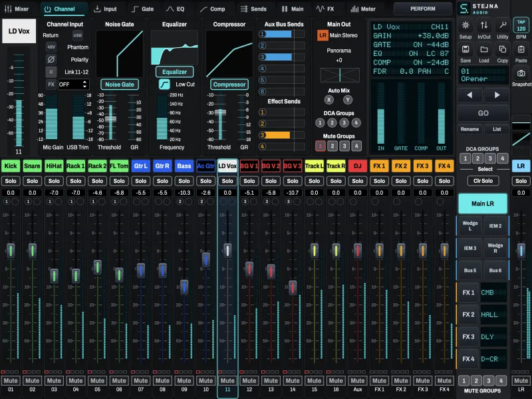
Task: Open FX 4 D-CR effect selector
Action: pyautogui.click(x=493, y=359)
